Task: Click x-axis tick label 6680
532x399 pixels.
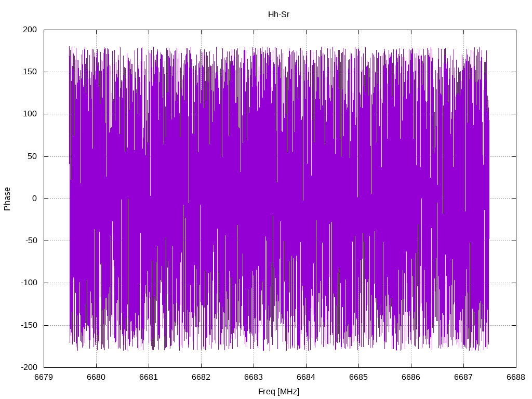Action: pyautogui.click(x=96, y=377)
